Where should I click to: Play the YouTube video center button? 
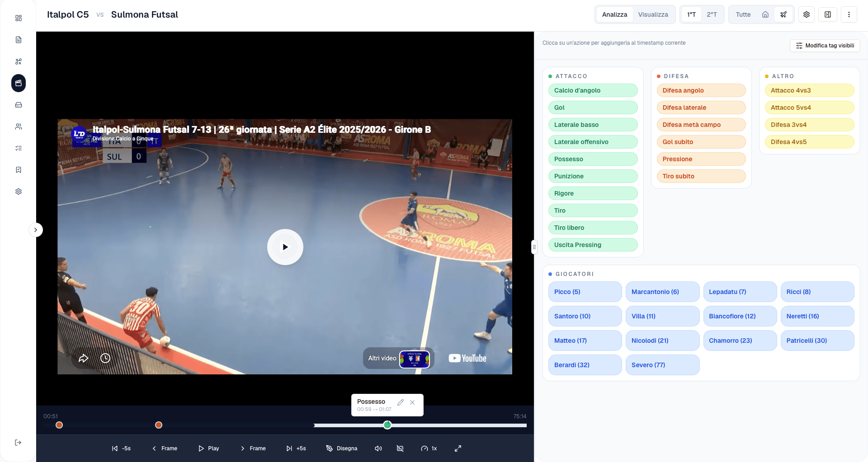285,247
